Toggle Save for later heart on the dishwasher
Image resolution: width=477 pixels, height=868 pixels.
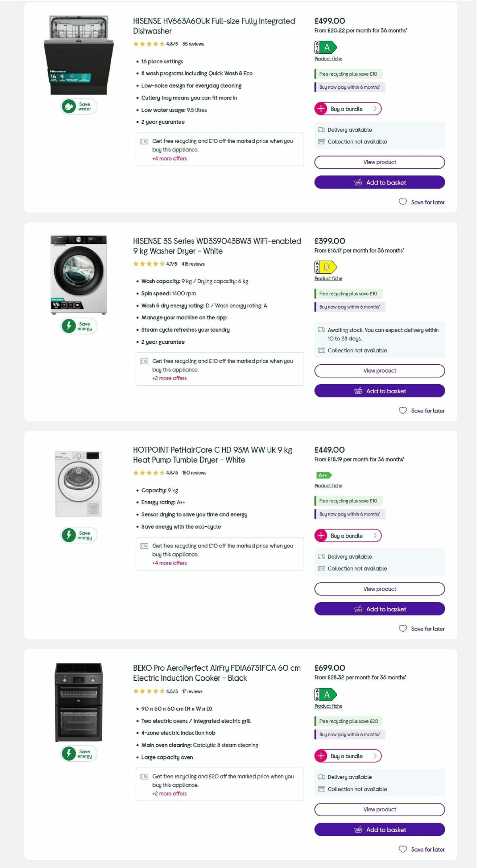click(x=402, y=202)
